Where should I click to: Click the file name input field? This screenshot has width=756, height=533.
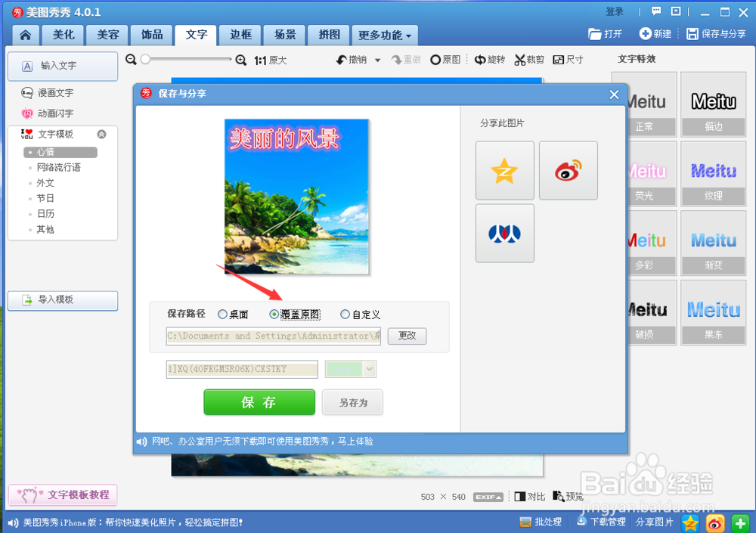(x=242, y=370)
